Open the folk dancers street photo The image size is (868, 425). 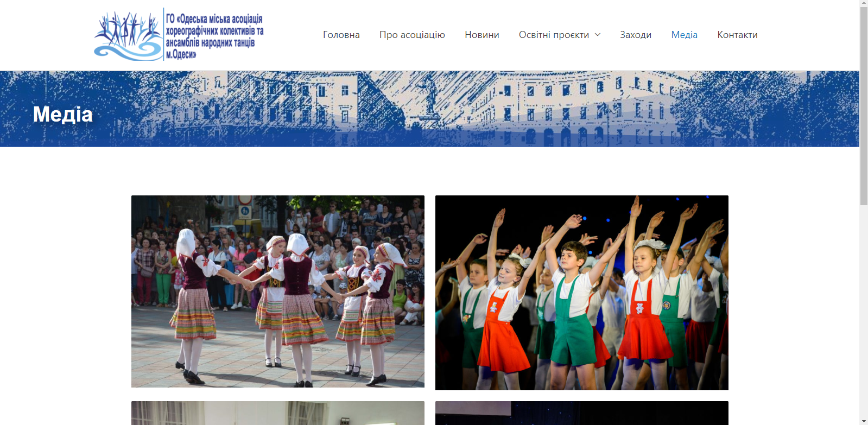coord(277,291)
